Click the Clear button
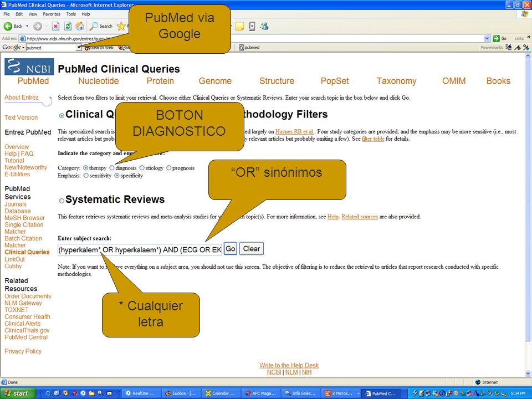Image resolution: width=532 pixels, height=399 pixels. coord(252,249)
